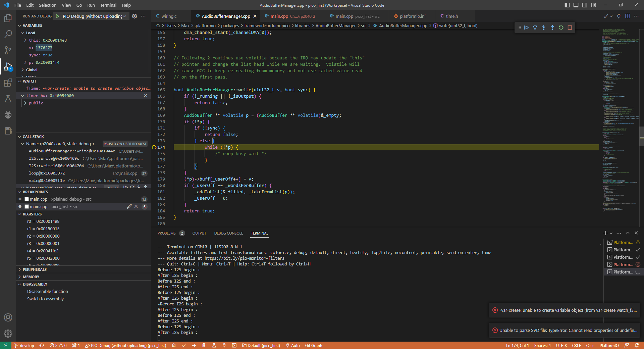Open the PIO Debug configuration dropdown

pyautogui.click(x=124, y=16)
